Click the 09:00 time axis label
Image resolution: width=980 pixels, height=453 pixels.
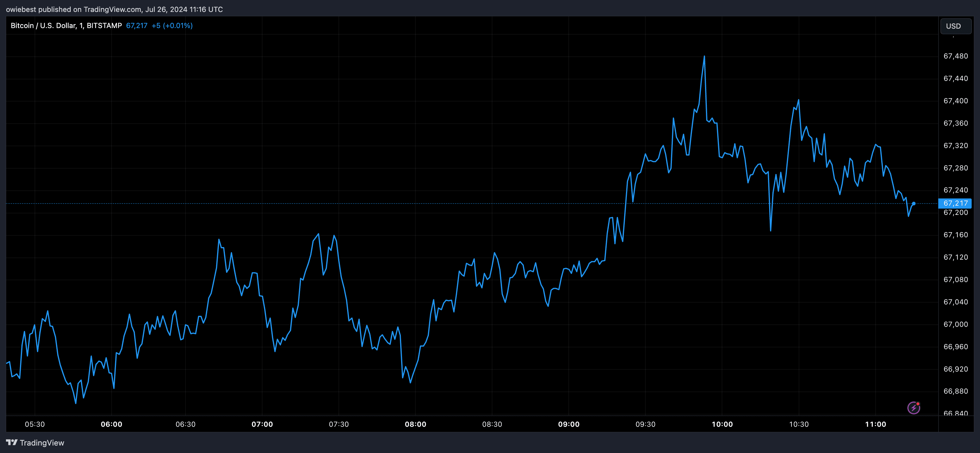pyautogui.click(x=568, y=424)
